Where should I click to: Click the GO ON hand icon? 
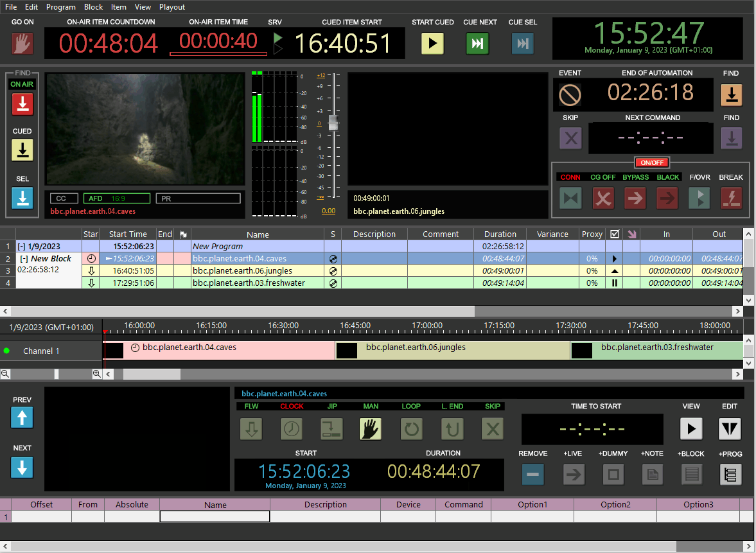(x=22, y=43)
